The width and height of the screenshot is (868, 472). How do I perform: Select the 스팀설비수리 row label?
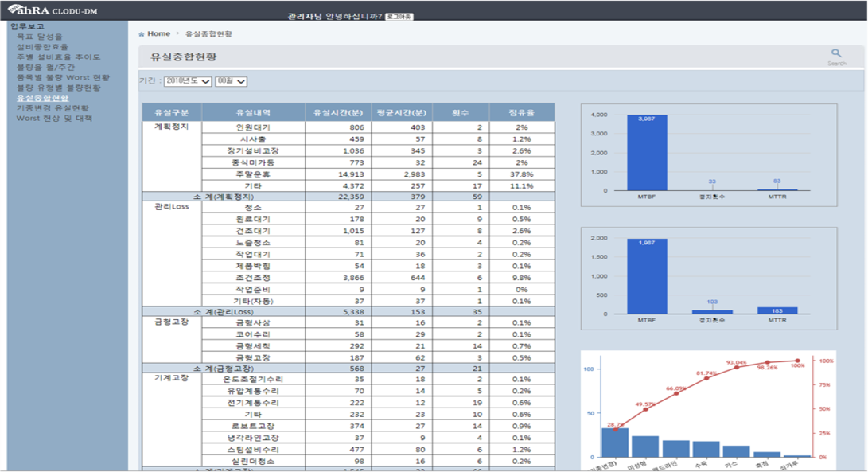(x=253, y=449)
